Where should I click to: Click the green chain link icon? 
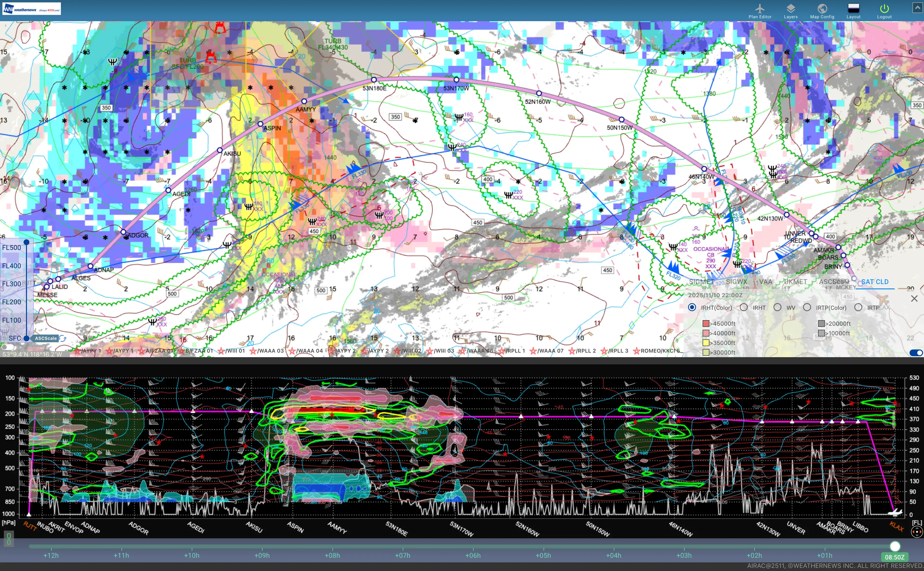tap(9, 539)
